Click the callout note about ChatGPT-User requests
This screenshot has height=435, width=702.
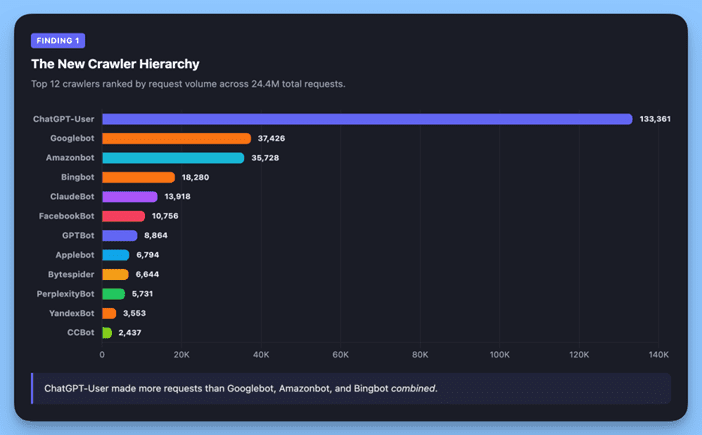(241, 388)
